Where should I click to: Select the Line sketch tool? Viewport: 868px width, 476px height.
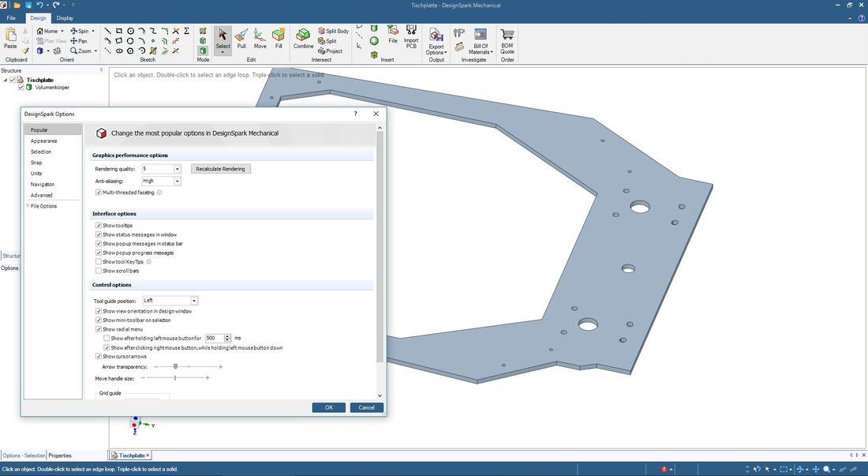coord(107,31)
